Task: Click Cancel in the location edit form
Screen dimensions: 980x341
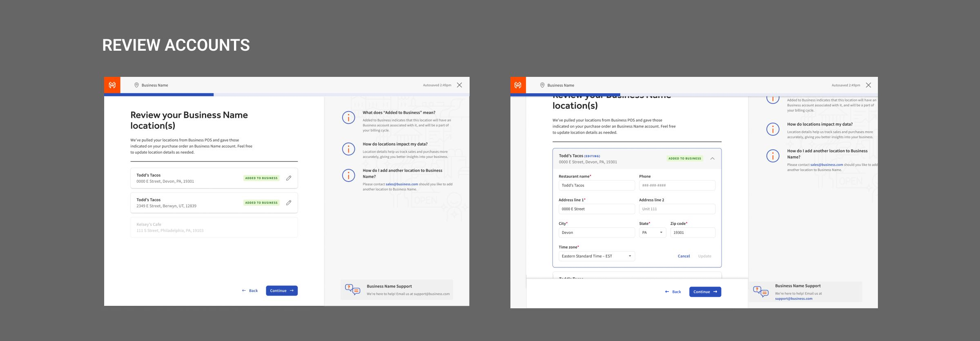Action: (684, 256)
